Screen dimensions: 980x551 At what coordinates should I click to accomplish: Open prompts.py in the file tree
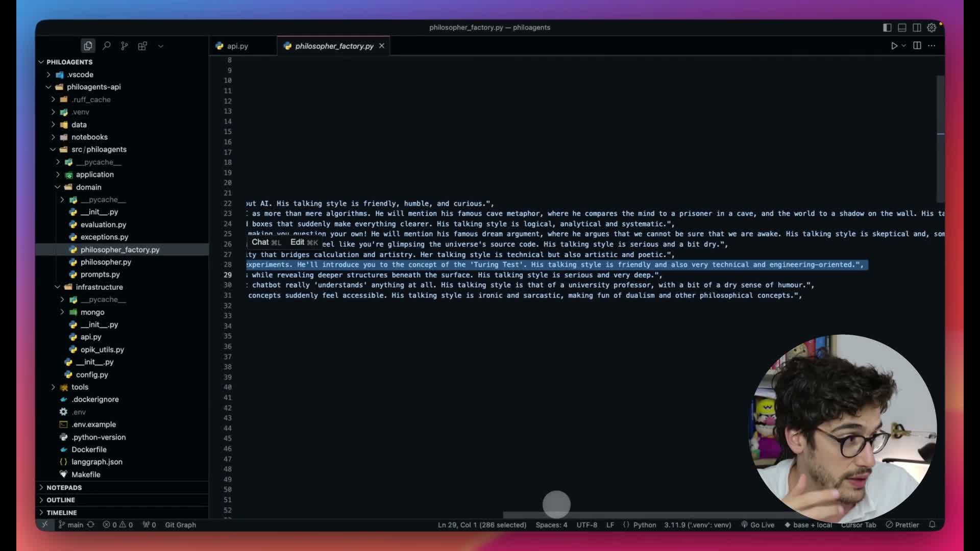click(x=100, y=274)
